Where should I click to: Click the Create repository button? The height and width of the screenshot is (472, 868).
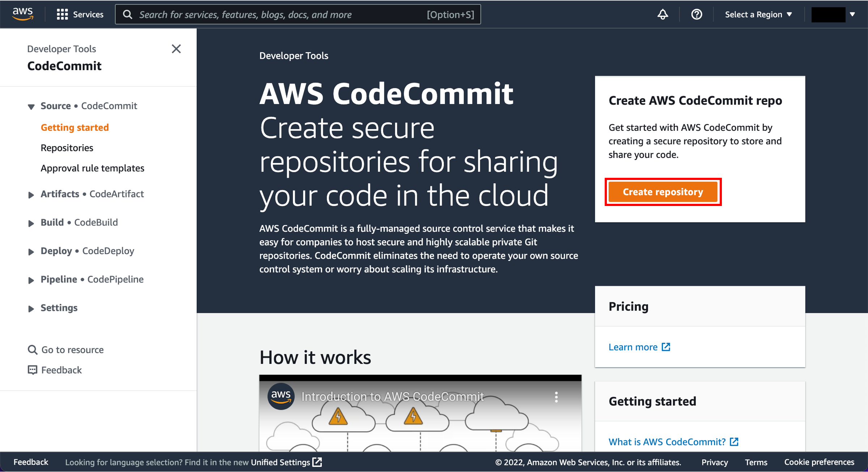click(663, 192)
